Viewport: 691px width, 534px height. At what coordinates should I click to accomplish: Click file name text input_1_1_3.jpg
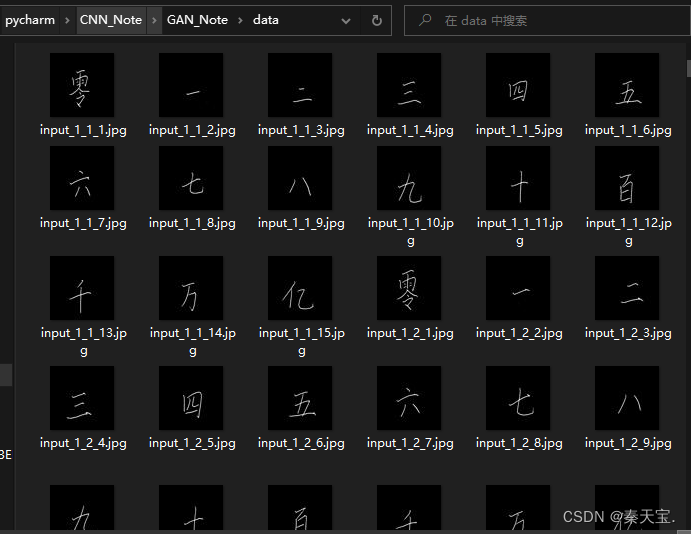[x=301, y=130]
